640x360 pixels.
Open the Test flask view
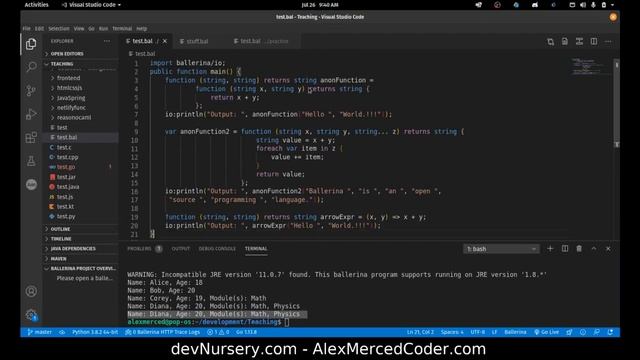31,161
